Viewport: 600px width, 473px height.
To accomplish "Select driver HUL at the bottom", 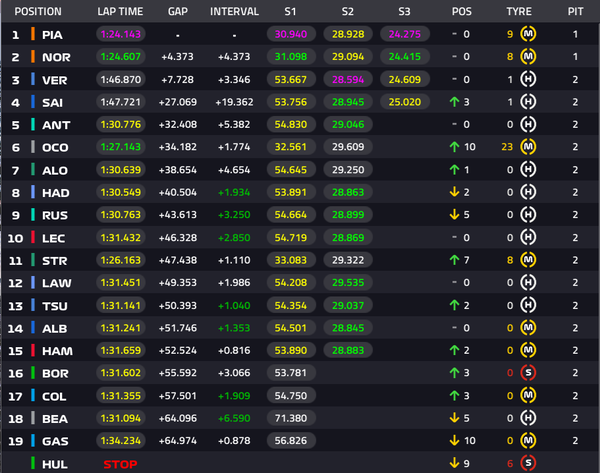I will (x=55, y=464).
